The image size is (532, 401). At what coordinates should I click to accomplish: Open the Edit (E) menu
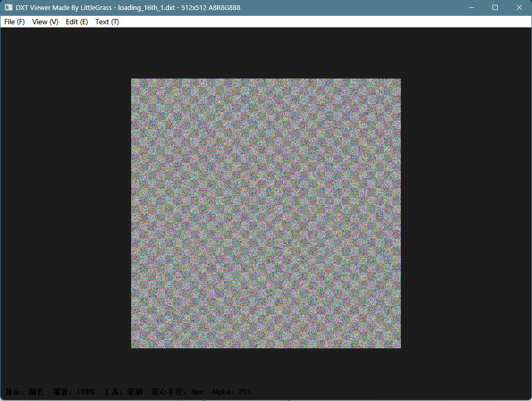(x=77, y=22)
